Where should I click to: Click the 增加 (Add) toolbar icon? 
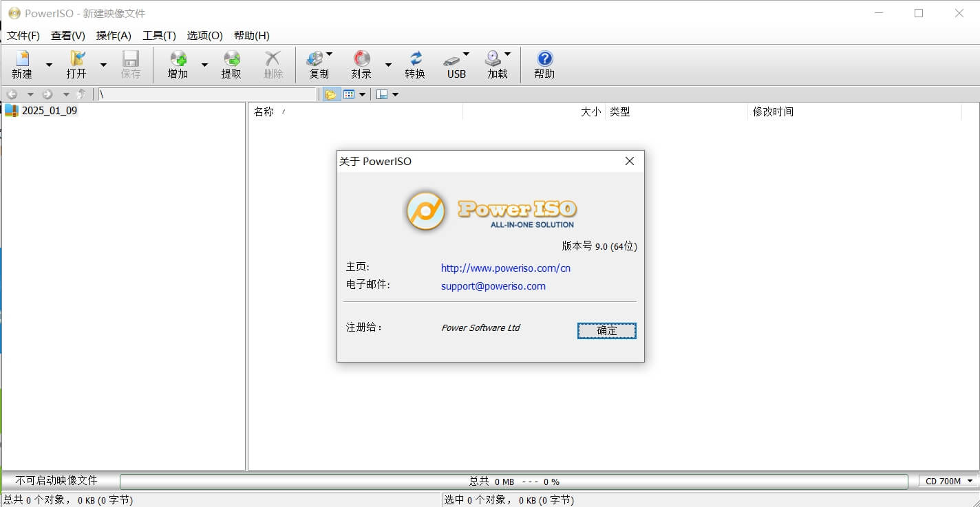[178, 59]
